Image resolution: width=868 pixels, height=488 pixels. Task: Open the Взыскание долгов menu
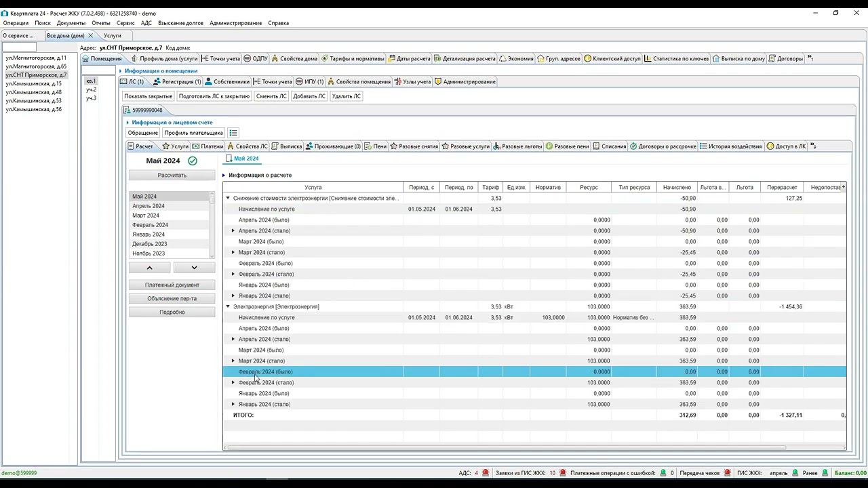[x=180, y=23]
